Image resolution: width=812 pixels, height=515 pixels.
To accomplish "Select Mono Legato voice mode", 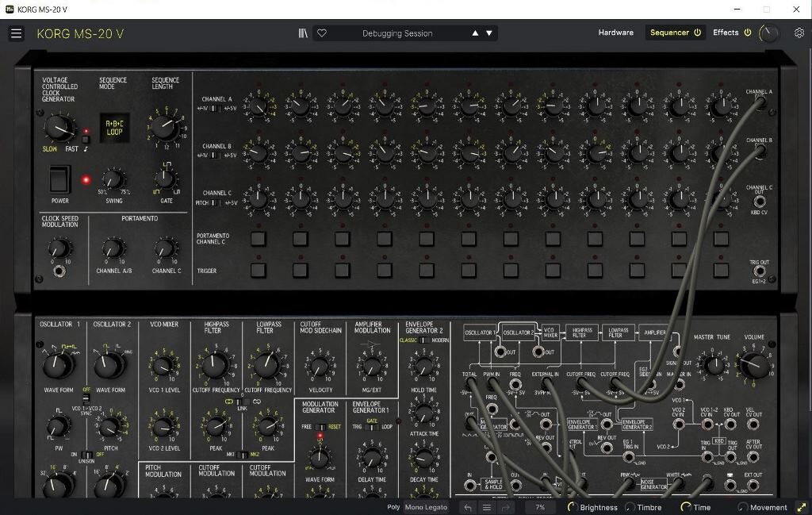I will 426,507.
